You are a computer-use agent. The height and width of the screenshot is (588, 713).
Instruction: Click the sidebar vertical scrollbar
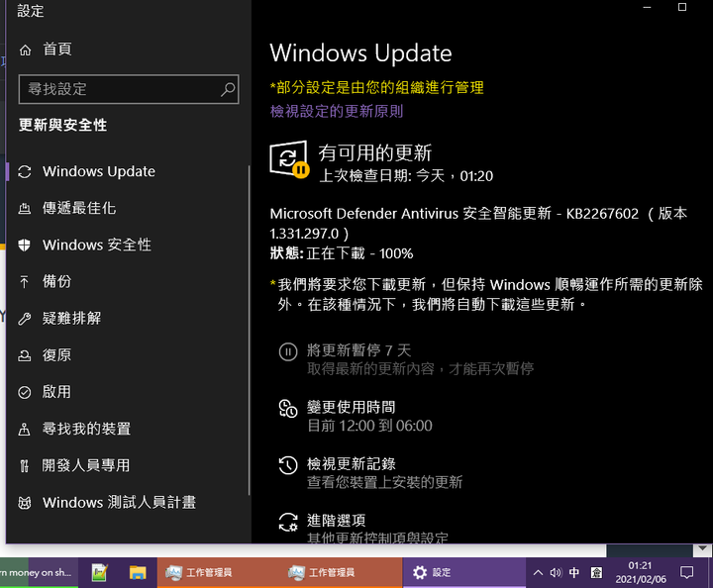click(250, 331)
